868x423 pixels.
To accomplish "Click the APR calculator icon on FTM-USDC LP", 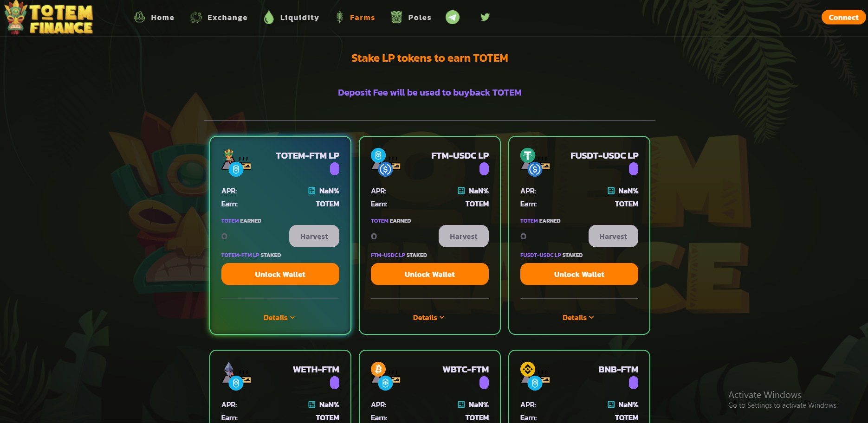I will pos(461,191).
